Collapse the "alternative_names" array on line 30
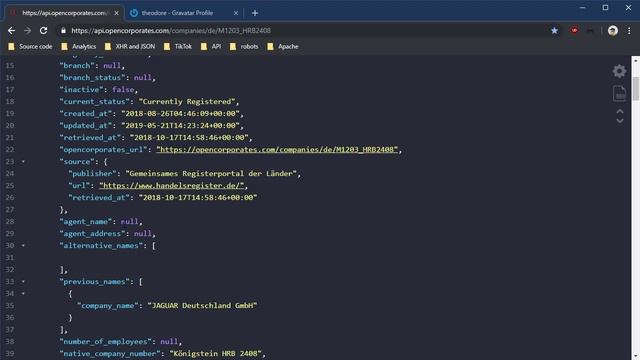This screenshot has width=640, height=360. (x=23, y=246)
